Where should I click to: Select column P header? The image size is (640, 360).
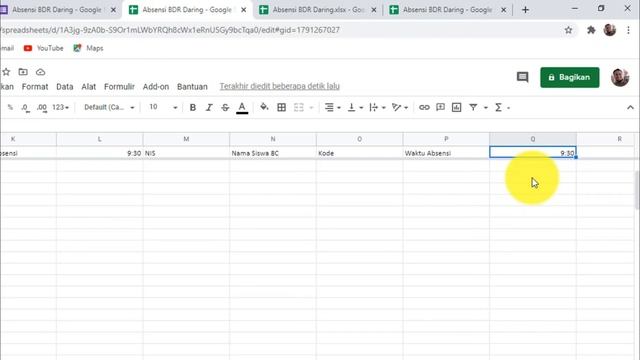click(446, 139)
